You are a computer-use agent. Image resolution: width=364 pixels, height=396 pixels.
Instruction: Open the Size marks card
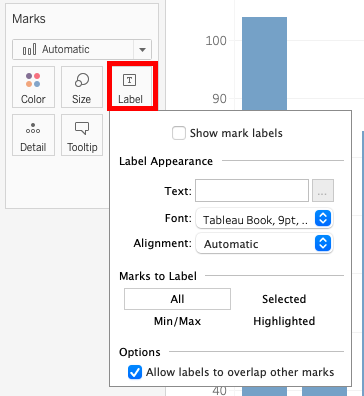(x=82, y=87)
